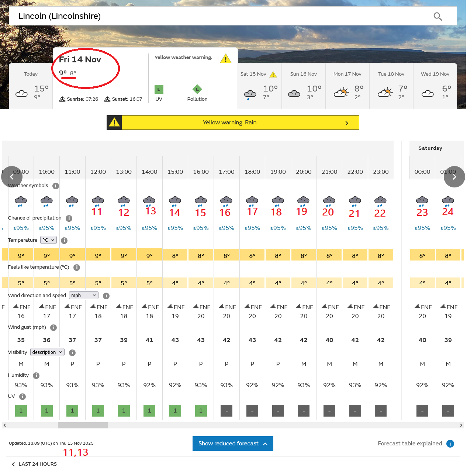Click the Feels like temperature info icon

tap(77, 268)
